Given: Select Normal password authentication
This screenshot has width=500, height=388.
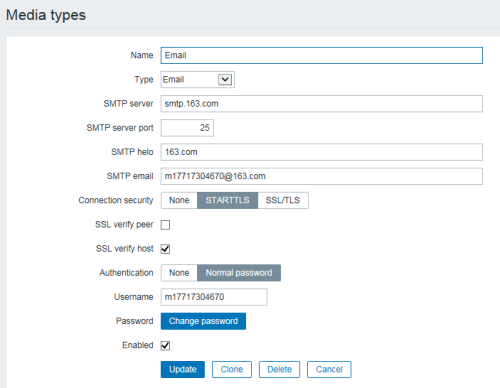Looking at the screenshot, I should (239, 273).
